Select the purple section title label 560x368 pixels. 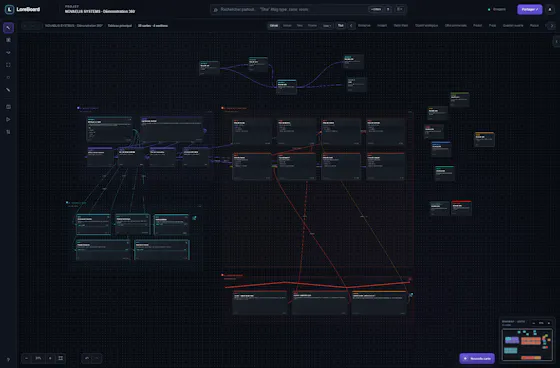click(x=88, y=108)
